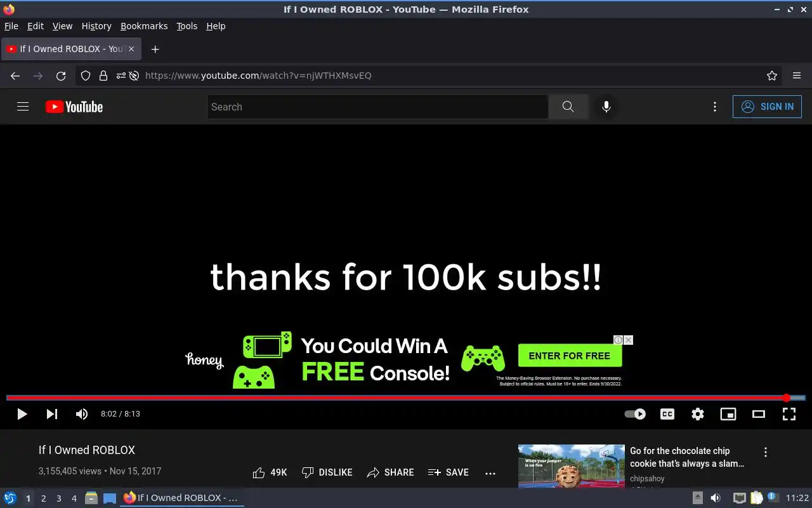Click the show desktop taskbar icon
The image size is (812, 508).
pos(110,498)
